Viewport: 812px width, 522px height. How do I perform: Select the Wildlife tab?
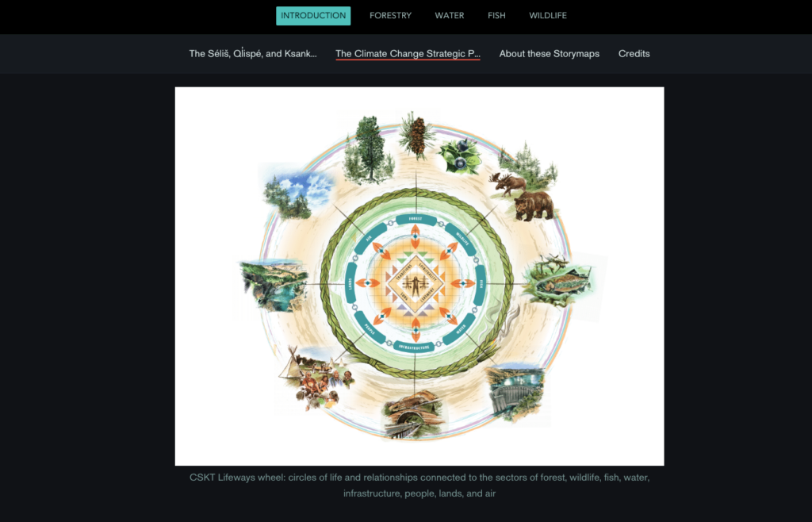(x=548, y=16)
